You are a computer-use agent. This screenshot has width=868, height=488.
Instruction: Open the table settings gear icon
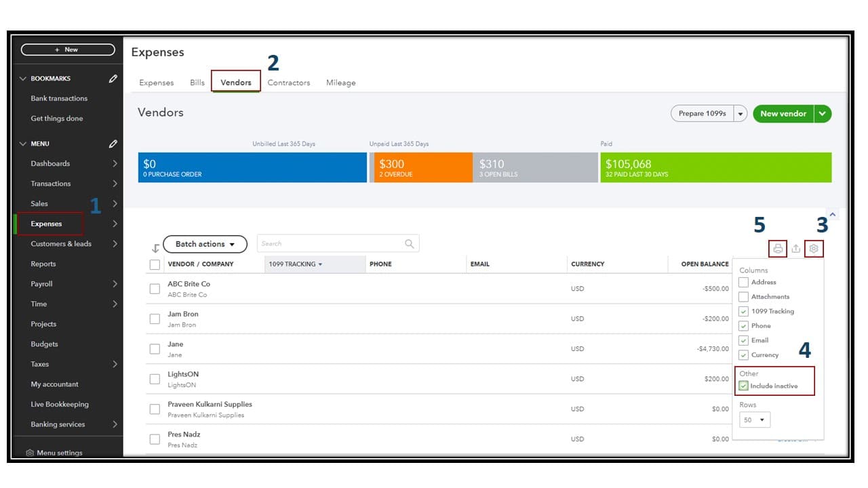click(814, 249)
